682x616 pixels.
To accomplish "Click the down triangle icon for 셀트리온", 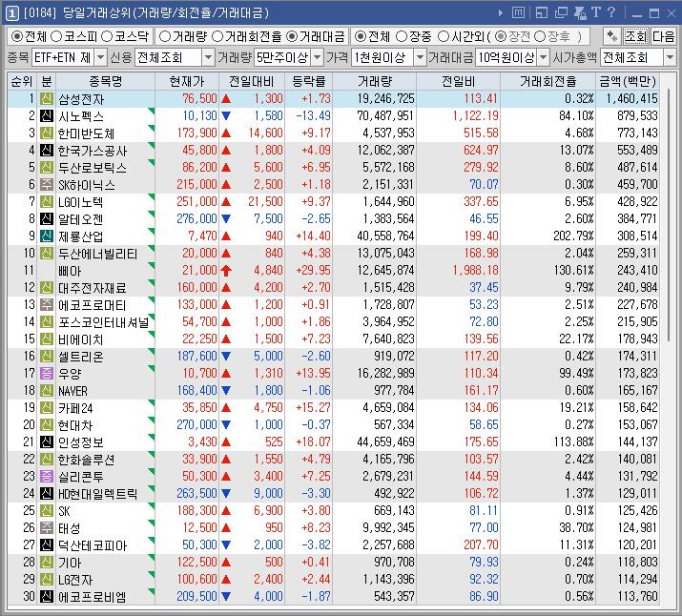I will 226,356.
